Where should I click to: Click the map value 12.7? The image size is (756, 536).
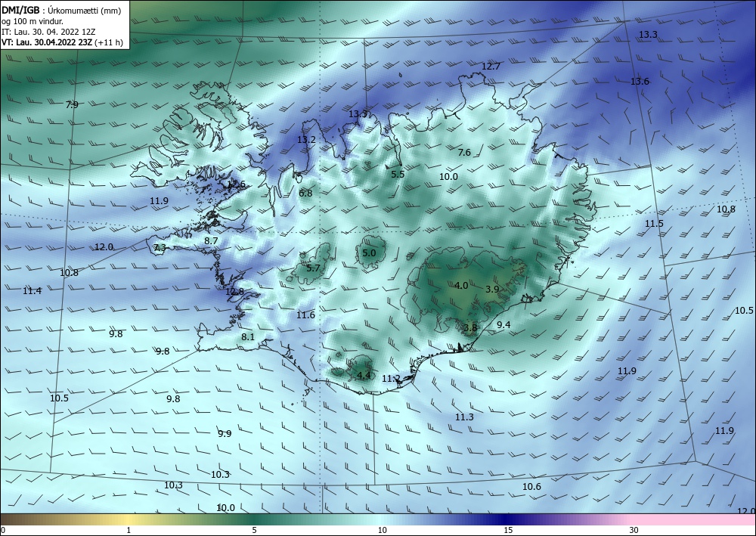tap(491, 67)
